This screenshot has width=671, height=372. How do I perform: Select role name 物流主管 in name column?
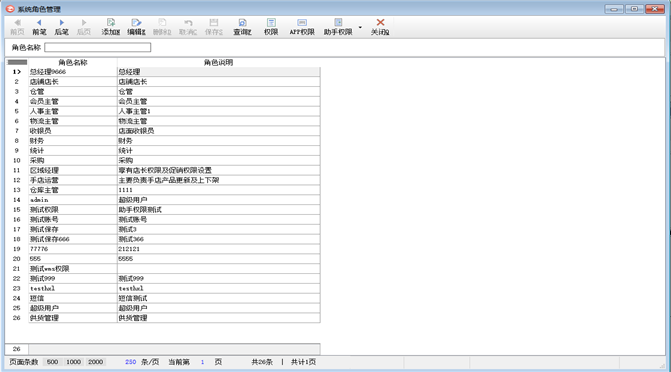click(x=73, y=121)
